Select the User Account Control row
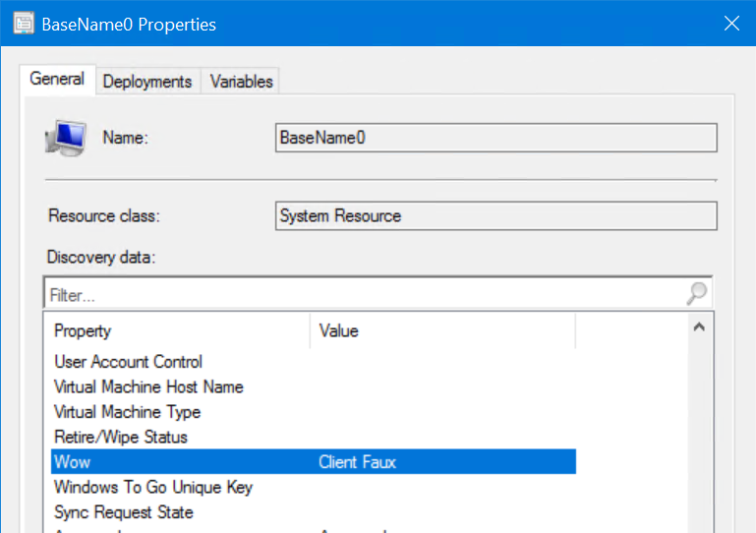The image size is (756, 533). [x=128, y=362]
